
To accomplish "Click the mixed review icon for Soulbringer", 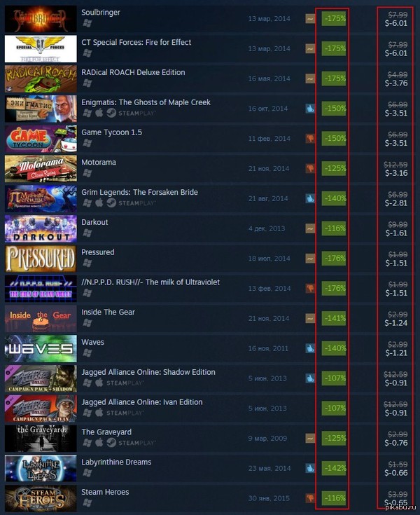I will [x=310, y=19].
